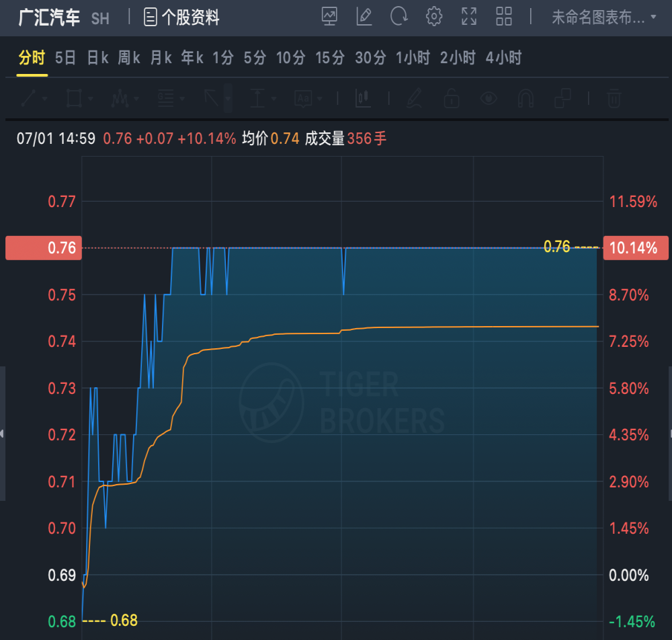672x640 pixels.
Task: Click the 成交量 356手 volume text
Action: point(345,138)
